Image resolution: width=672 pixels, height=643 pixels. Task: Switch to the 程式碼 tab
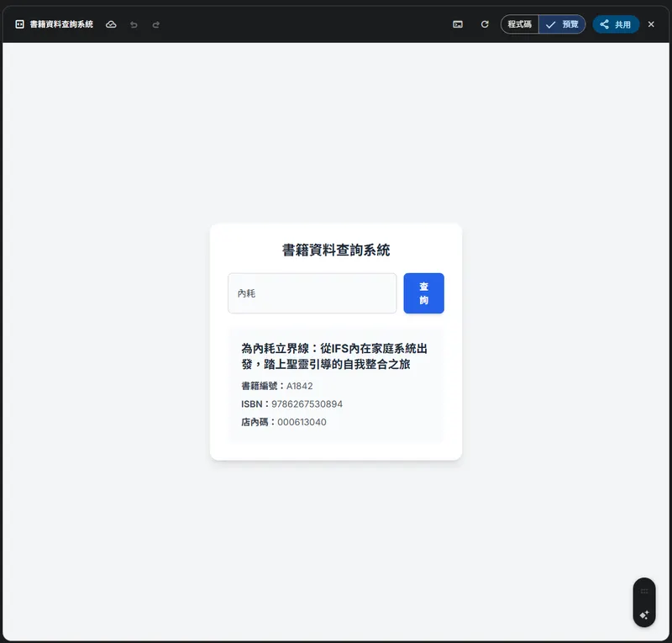click(x=519, y=24)
